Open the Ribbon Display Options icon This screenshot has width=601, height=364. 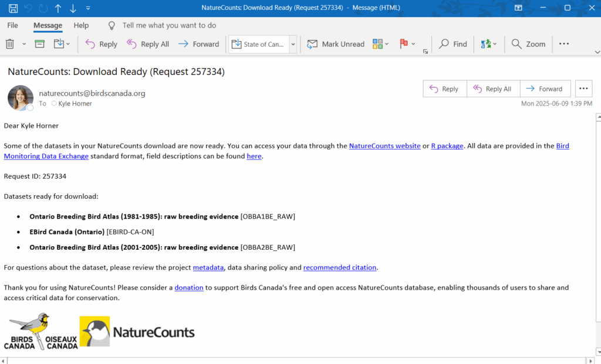[518, 8]
